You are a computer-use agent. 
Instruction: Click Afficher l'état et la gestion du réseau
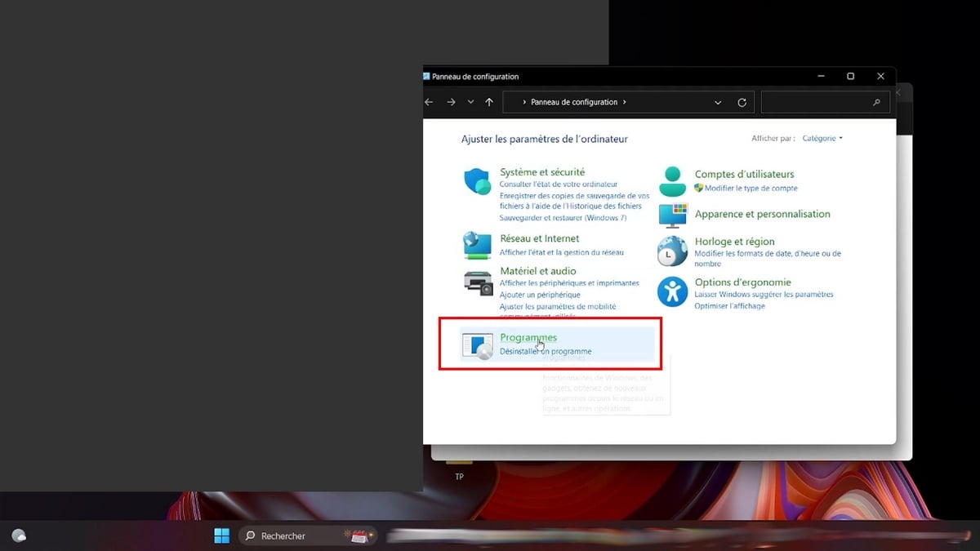(561, 253)
